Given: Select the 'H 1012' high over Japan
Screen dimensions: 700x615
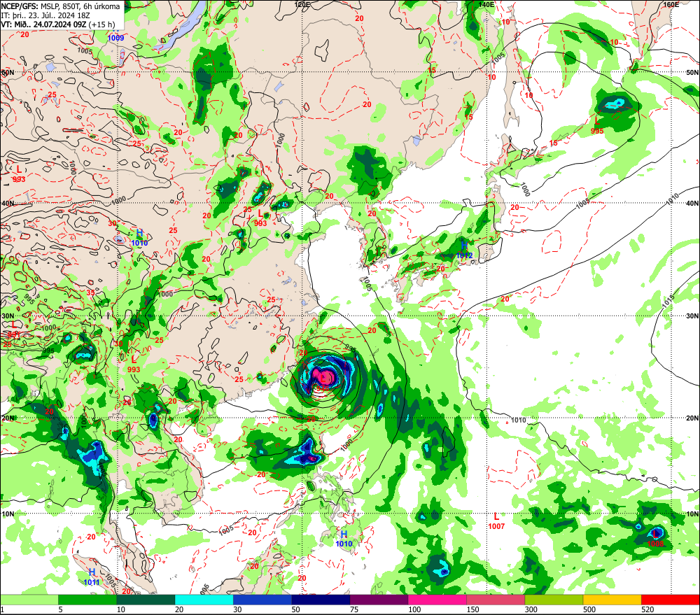Looking at the screenshot, I should 464,250.
